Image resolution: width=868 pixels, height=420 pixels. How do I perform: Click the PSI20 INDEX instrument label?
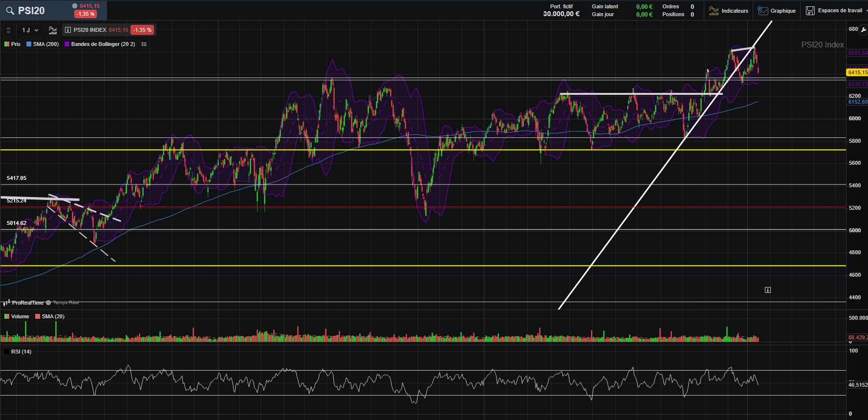[90, 30]
